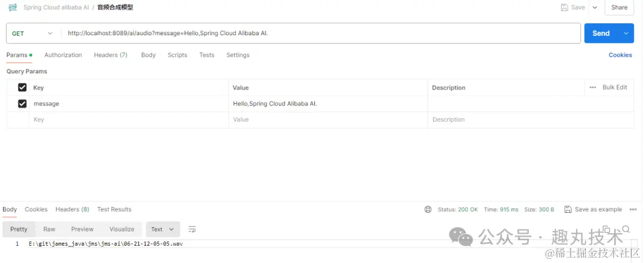
Task: Select the Pretty view
Action: click(x=19, y=229)
